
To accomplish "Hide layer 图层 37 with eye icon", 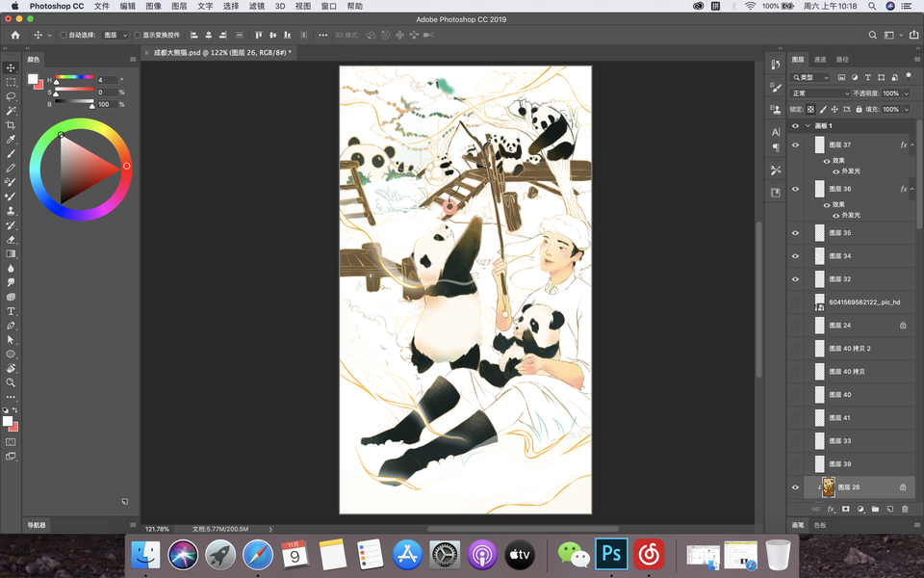I will (x=795, y=144).
